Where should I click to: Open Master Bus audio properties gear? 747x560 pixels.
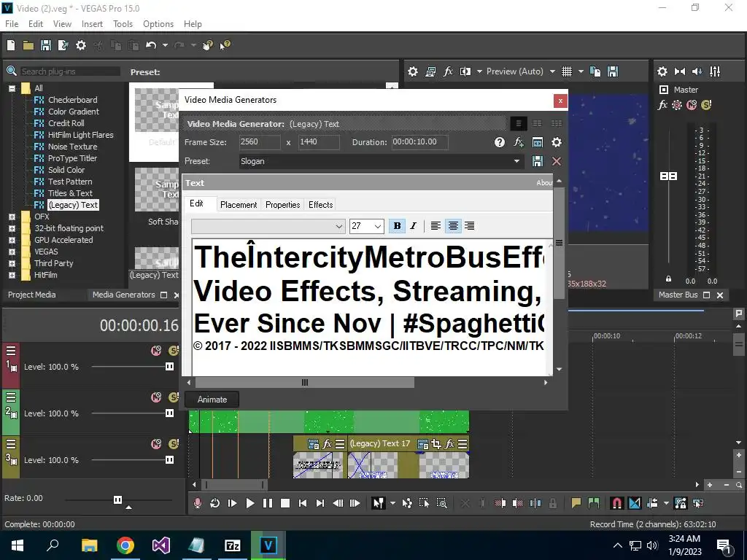[662, 71]
